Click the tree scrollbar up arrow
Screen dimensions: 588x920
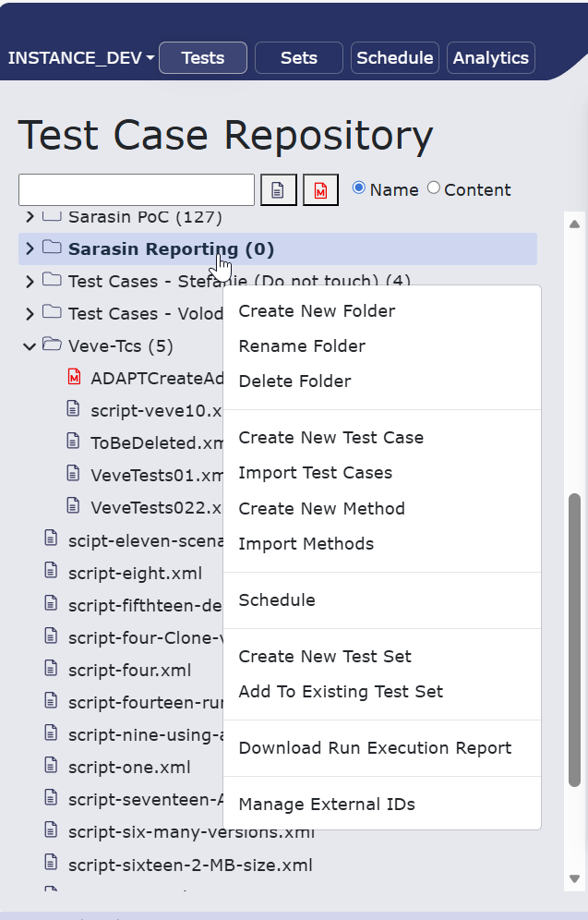click(574, 224)
